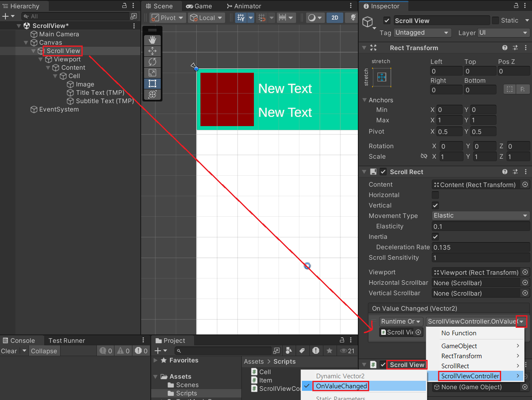532x400 pixels.
Task: Switch to the Game tab
Action: [199, 6]
